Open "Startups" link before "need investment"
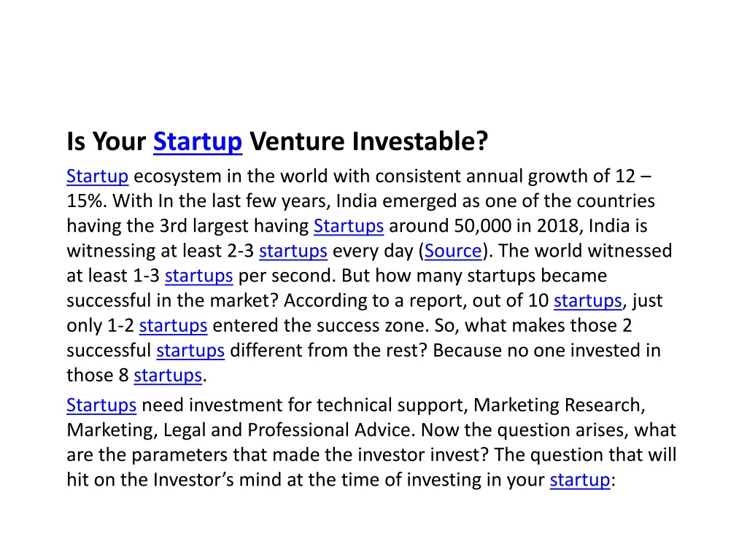The image size is (747, 560). click(101, 405)
